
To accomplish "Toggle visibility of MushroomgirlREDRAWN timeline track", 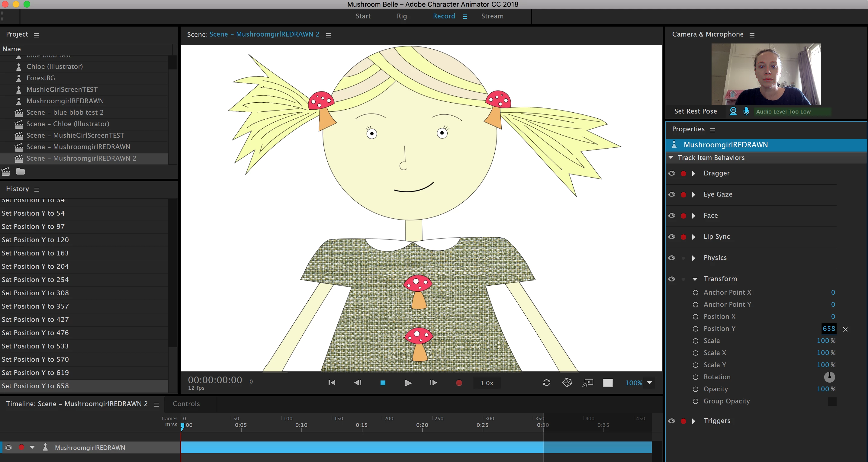I will (x=8, y=448).
